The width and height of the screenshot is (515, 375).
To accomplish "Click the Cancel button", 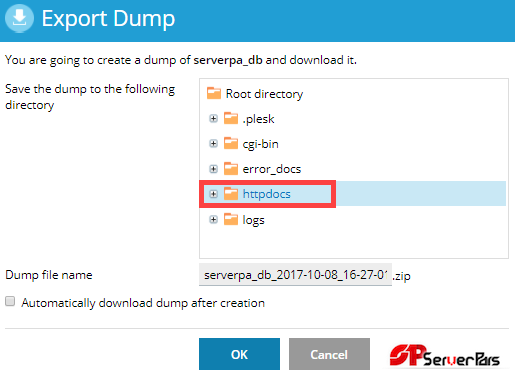I will click(329, 354).
